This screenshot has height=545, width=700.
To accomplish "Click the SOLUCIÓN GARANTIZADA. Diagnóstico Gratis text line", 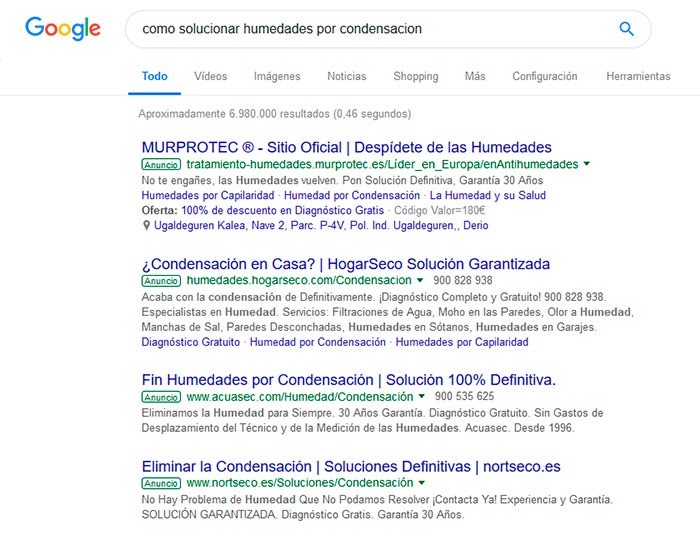I will click(x=303, y=515).
